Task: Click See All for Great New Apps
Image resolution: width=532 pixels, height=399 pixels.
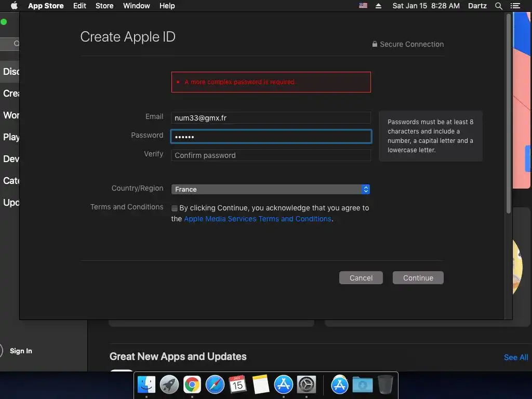Action: point(516,357)
